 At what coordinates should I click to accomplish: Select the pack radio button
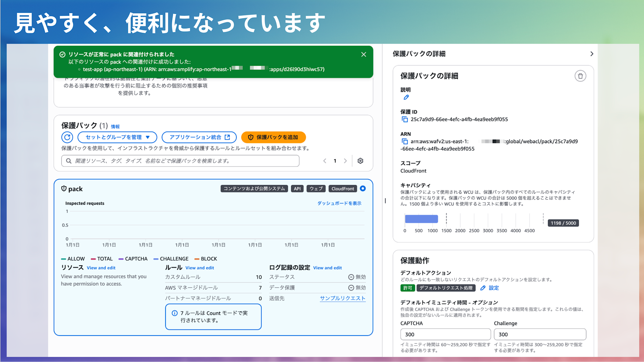coord(363,189)
